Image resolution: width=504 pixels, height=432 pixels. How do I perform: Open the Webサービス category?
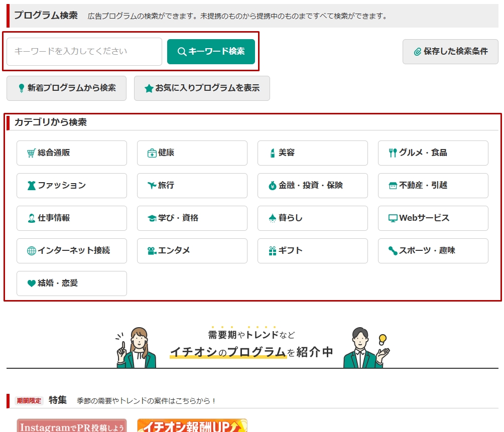coord(433,218)
